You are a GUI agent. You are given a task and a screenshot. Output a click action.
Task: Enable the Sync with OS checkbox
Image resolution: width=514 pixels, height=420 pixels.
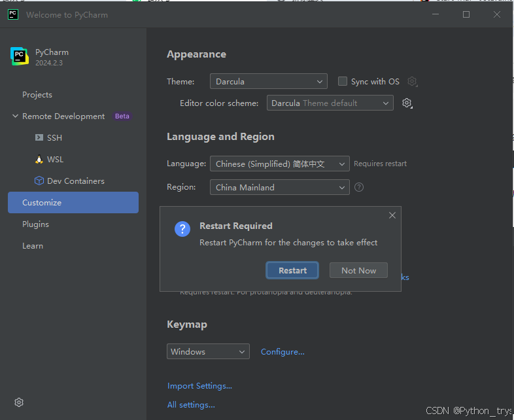(342, 81)
